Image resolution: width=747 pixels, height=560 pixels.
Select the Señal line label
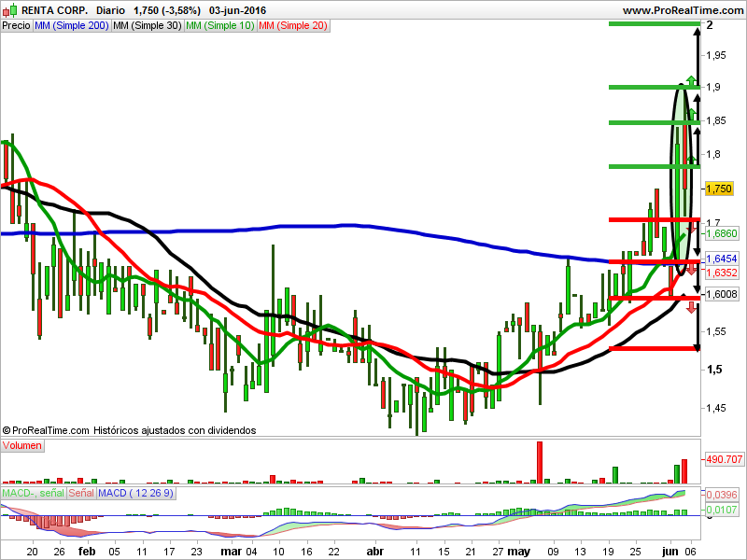click(x=81, y=493)
